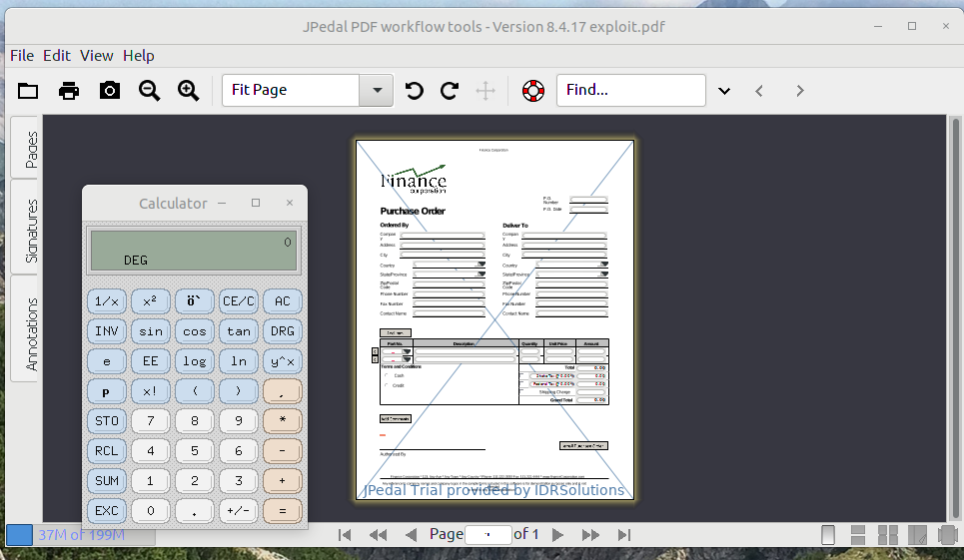Go forward ten pages double-arrow
Screen dimensions: 964x560
(x=590, y=535)
